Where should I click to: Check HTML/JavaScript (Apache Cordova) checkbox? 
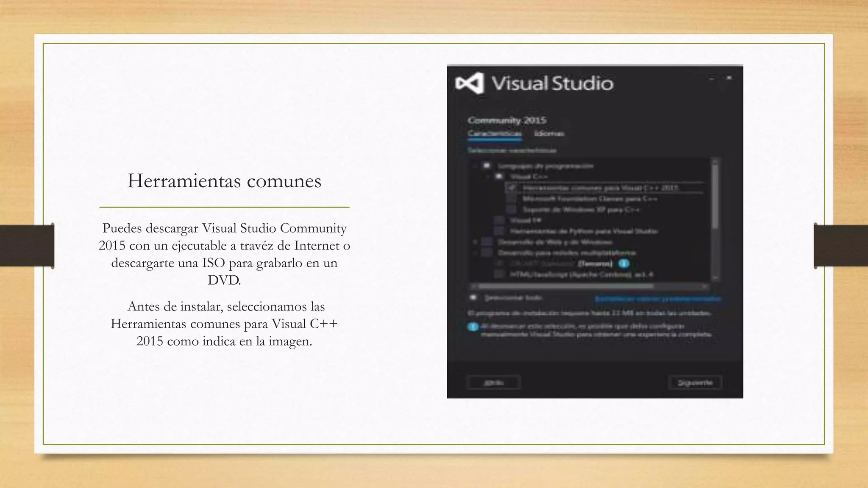(499, 274)
